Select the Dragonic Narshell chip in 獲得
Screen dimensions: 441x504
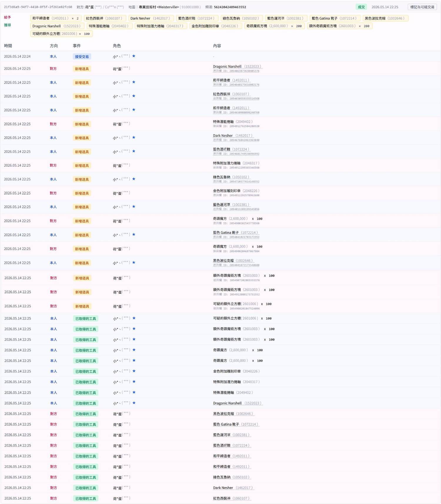[57, 26]
